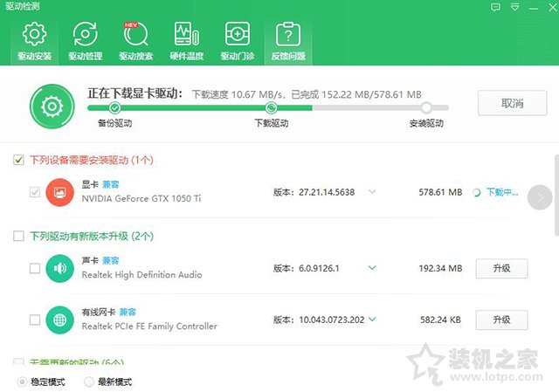Open the title bar dropdown menu icon
The height and width of the screenshot is (392, 559).
[514, 7]
